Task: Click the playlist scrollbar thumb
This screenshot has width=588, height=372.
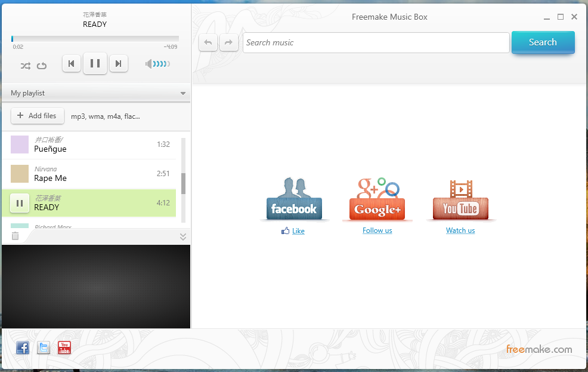Action: point(183,183)
